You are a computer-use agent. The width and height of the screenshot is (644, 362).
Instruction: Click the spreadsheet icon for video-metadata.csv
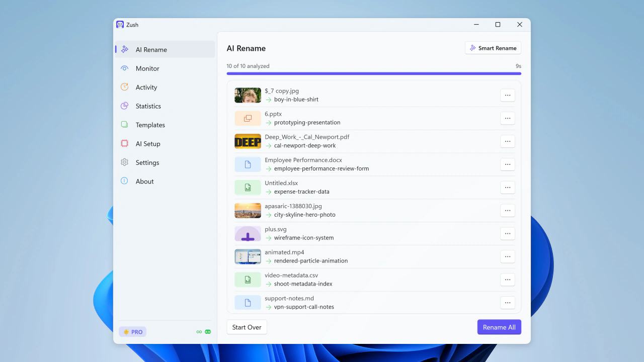click(248, 280)
